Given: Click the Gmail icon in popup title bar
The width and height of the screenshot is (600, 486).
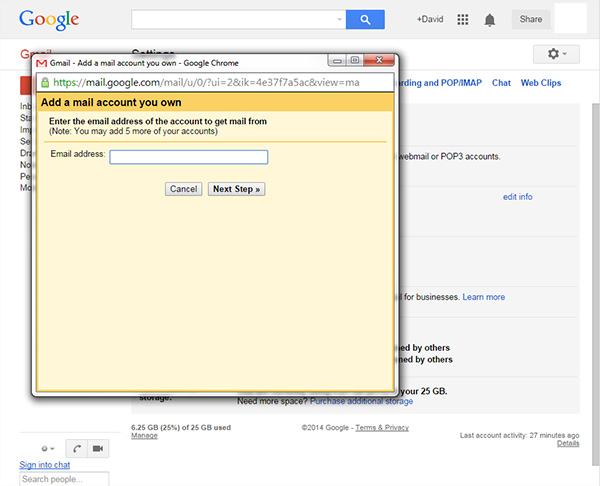Looking at the screenshot, I should click(41, 63).
